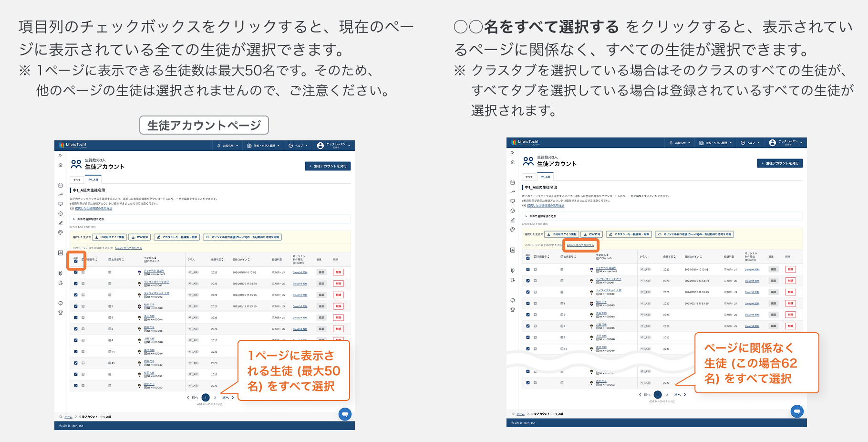Uncheck the select-all checkbox in the 選択 column
Viewport: 868px width, 442px height.
76,260
